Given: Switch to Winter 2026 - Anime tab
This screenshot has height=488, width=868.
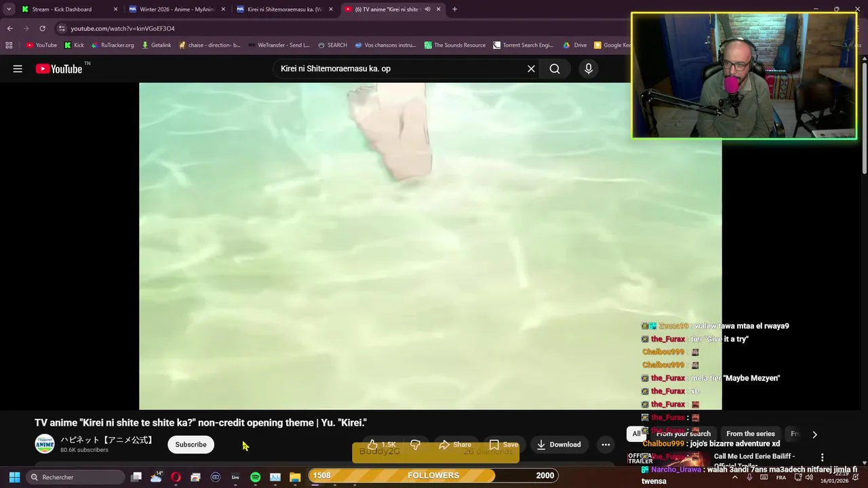Looking at the screenshot, I should 177,9.
